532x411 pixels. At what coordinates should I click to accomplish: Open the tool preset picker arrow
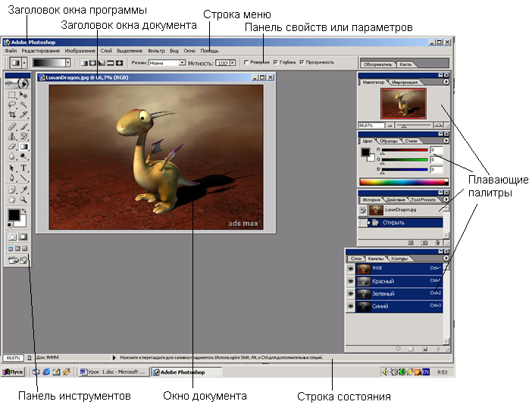point(24,63)
